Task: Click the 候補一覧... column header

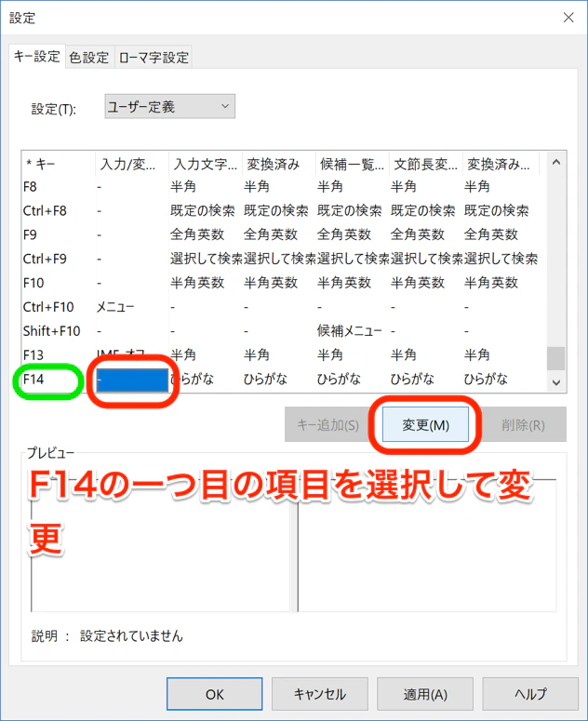Action: click(x=353, y=164)
